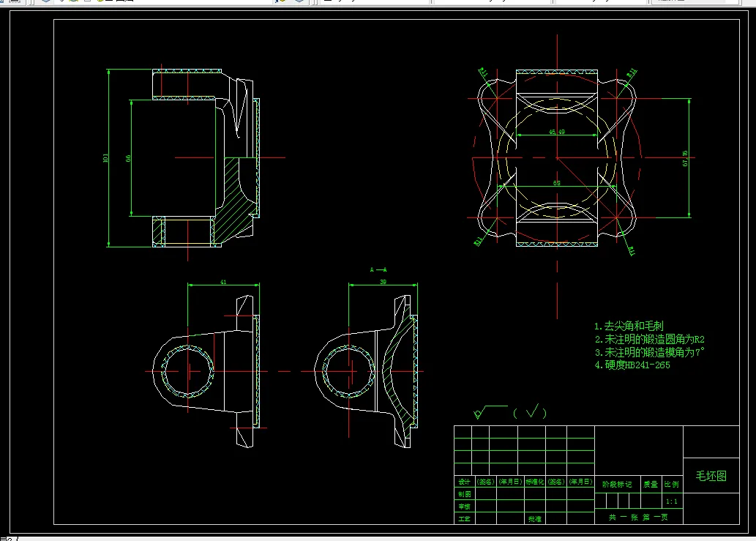Click the 工艺 cell in title block
The height and width of the screenshot is (541, 756).
click(x=464, y=519)
